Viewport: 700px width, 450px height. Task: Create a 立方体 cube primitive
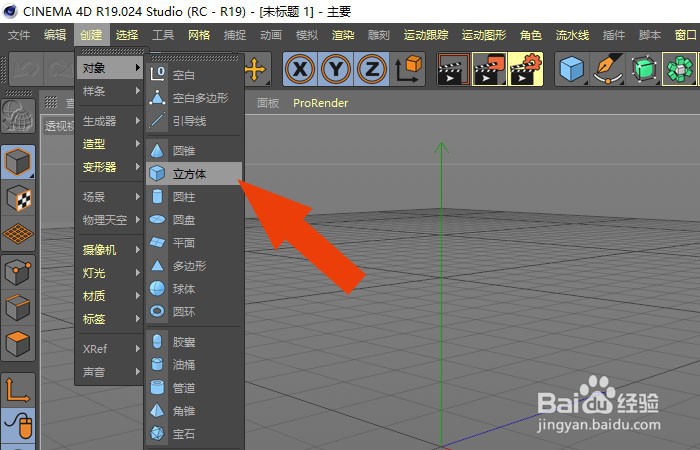pyautogui.click(x=194, y=174)
